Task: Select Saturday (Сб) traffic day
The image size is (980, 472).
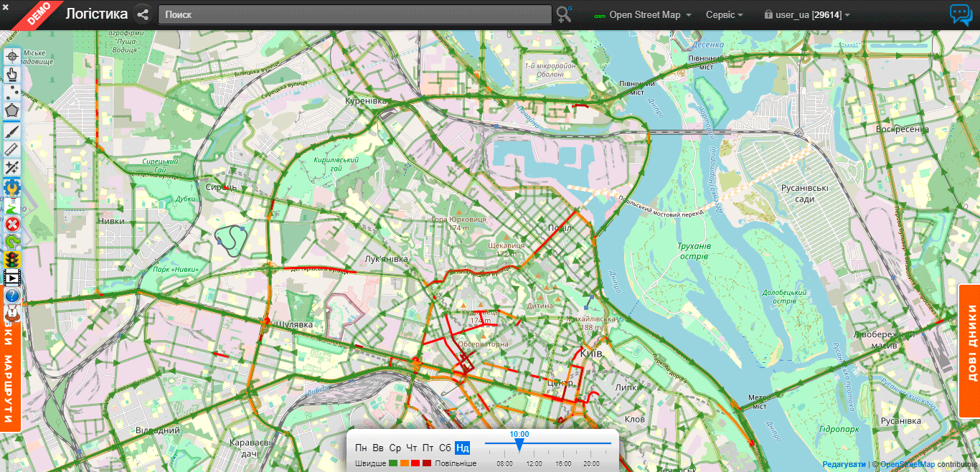Action: (x=445, y=448)
